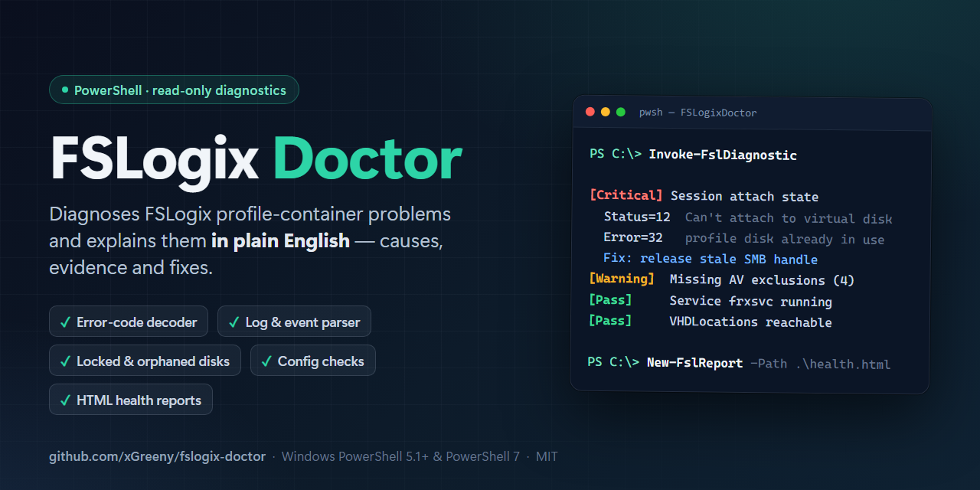
Task: Select the Config checks feature chip
Action: (313, 361)
